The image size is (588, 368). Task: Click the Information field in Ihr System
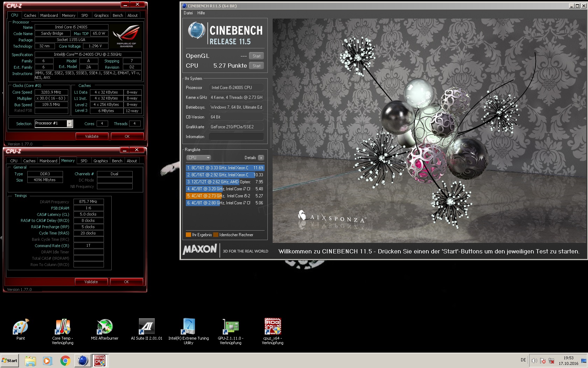(236, 137)
